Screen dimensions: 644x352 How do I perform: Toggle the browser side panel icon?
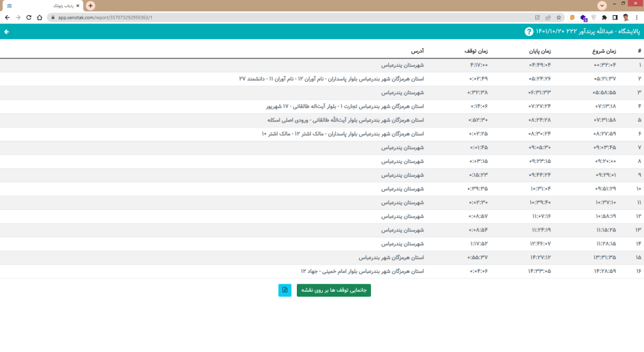click(615, 17)
